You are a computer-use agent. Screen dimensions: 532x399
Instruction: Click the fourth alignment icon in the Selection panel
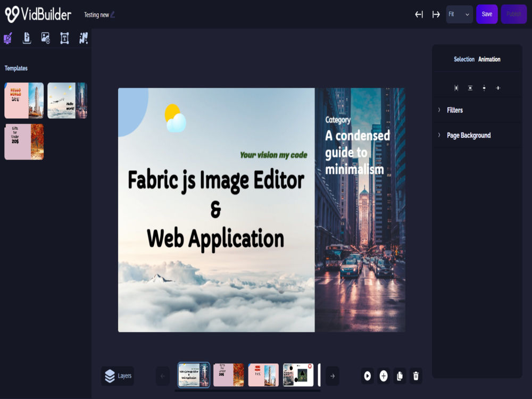pos(498,88)
